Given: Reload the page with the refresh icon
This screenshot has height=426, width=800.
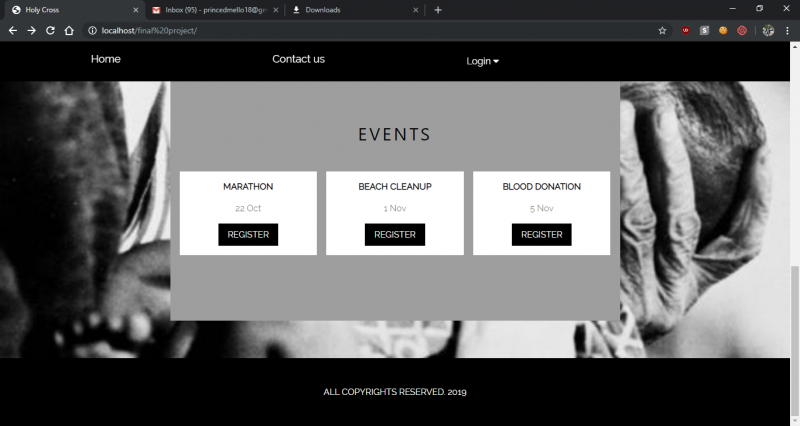Looking at the screenshot, I should pyautogui.click(x=50, y=31).
